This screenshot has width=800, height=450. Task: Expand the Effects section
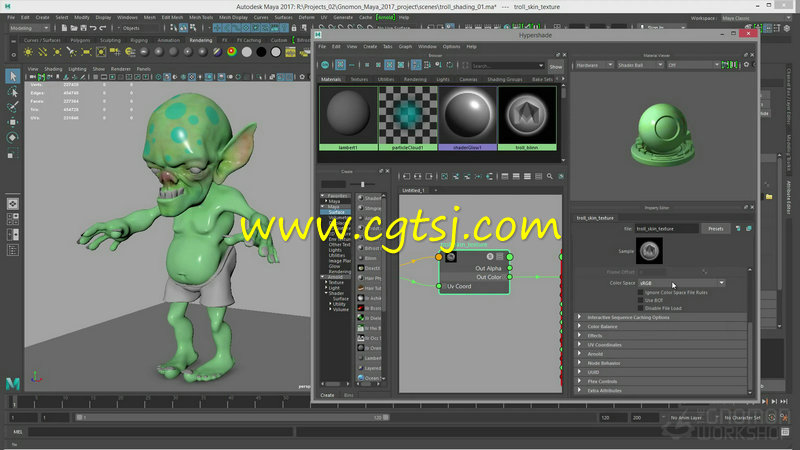(x=660, y=336)
